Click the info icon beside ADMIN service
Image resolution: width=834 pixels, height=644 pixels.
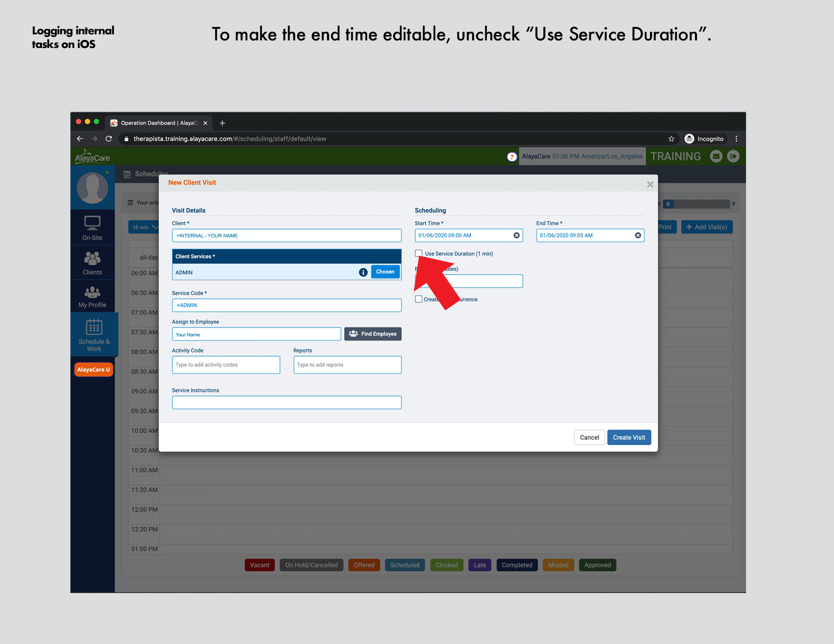pyautogui.click(x=363, y=272)
